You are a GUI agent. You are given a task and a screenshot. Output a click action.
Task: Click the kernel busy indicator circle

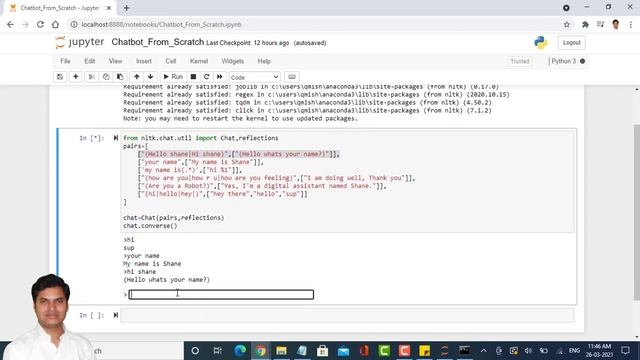pos(582,61)
